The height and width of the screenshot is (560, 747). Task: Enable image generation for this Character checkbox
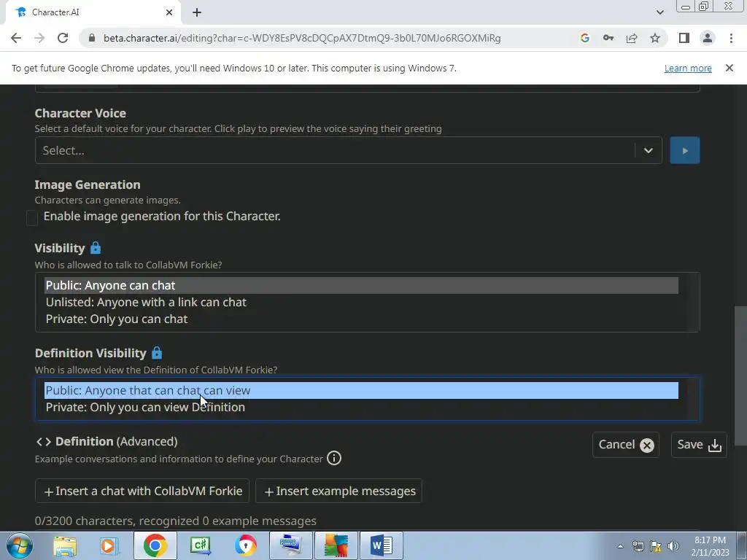pos(32,217)
